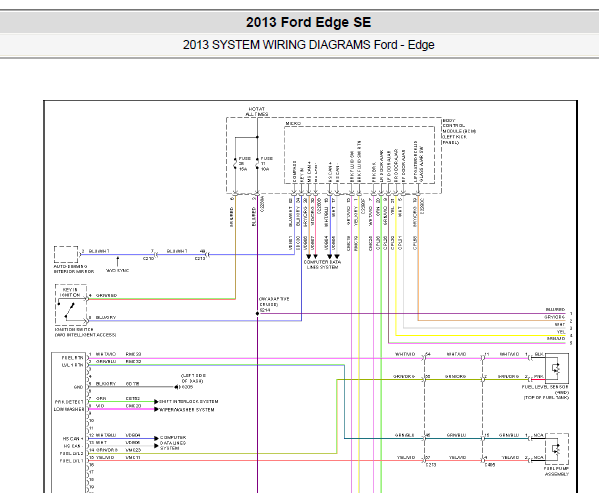The width and height of the screenshot is (599, 493).
Task: Click the 'FUEL PUMP ASSEMBLY' label
Action: pos(557,471)
